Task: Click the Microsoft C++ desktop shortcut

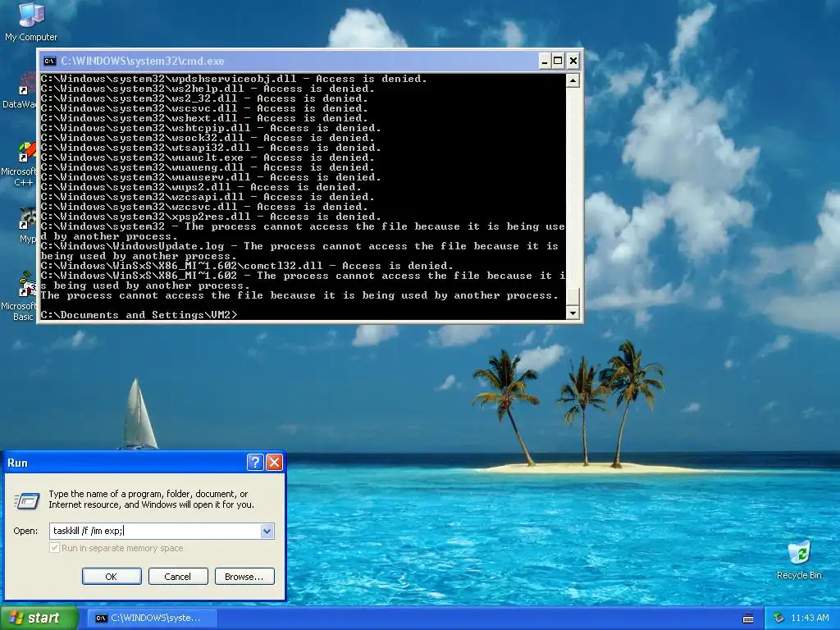Action: (x=19, y=164)
